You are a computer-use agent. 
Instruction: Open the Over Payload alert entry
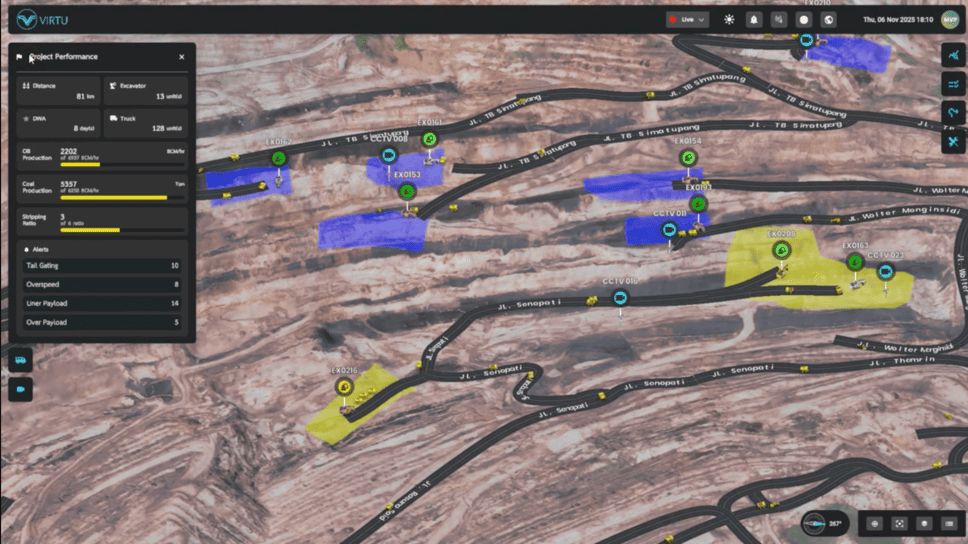[102, 323]
